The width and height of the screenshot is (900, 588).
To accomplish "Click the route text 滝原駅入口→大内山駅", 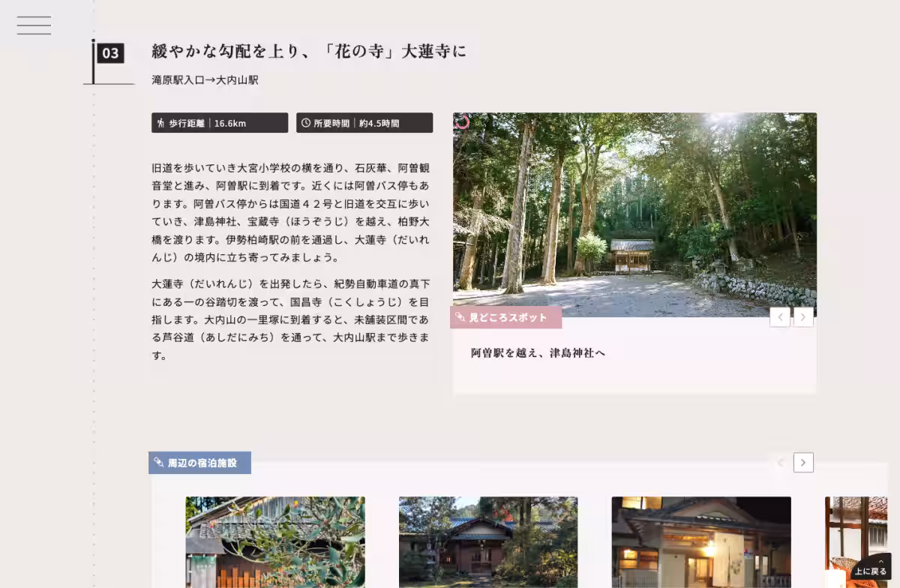I will 205,79.
